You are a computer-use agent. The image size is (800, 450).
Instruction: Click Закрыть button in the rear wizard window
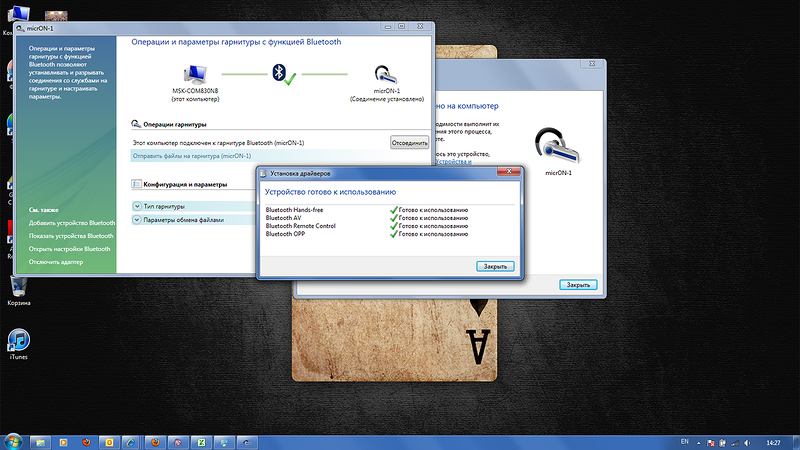tap(578, 285)
